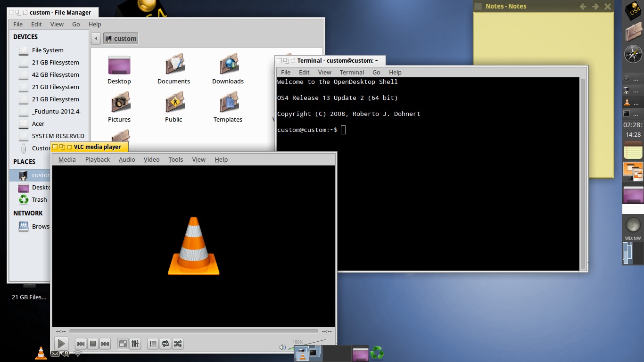
Task: Open the Templates folder icon
Action: [x=228, y=108]
